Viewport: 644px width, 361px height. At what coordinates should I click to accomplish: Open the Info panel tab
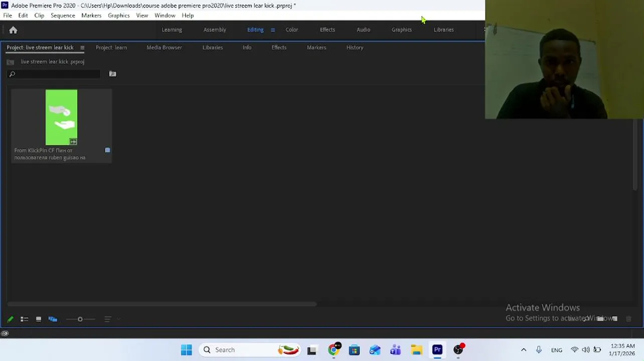point(247,48)
